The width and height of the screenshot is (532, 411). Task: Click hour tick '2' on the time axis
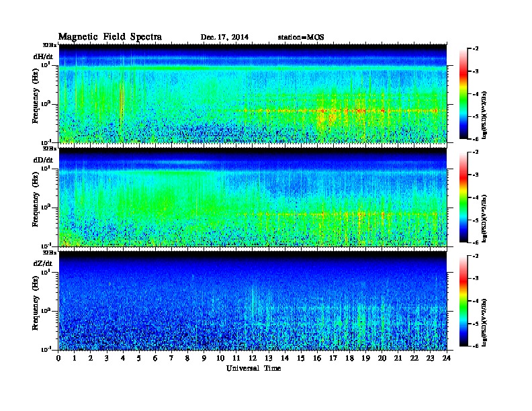(x=91, y=359)
